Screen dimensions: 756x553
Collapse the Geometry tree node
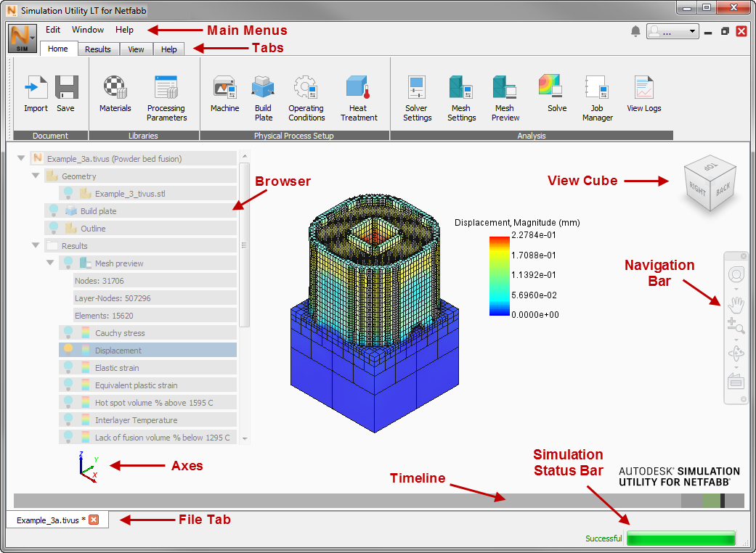point(35,176)
